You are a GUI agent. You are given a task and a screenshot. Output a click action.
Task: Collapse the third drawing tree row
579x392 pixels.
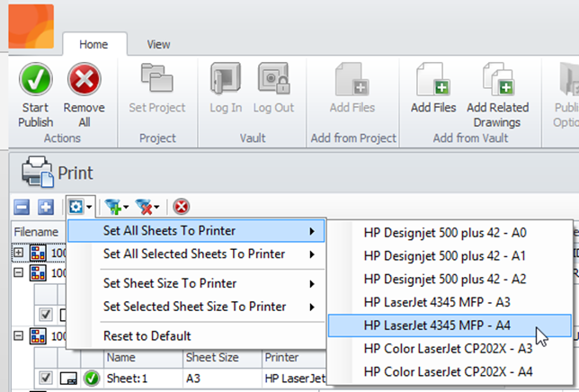pyautogui.click(x=19, y=336)
